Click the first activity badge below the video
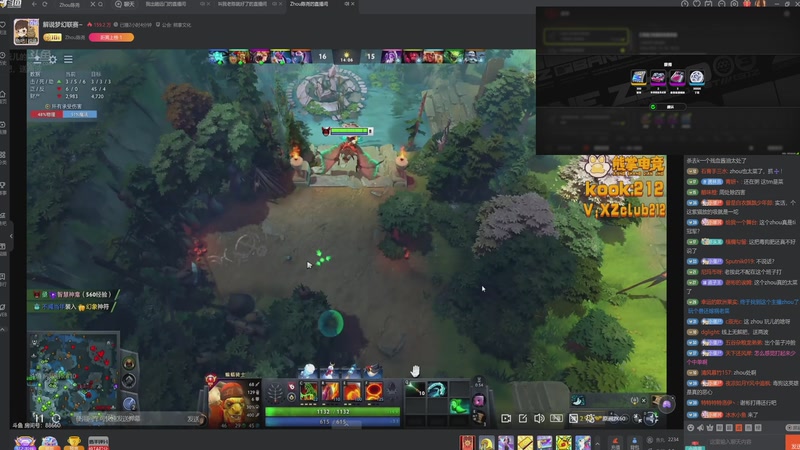This screenshot has height=450, width=800. coord(24,442)
